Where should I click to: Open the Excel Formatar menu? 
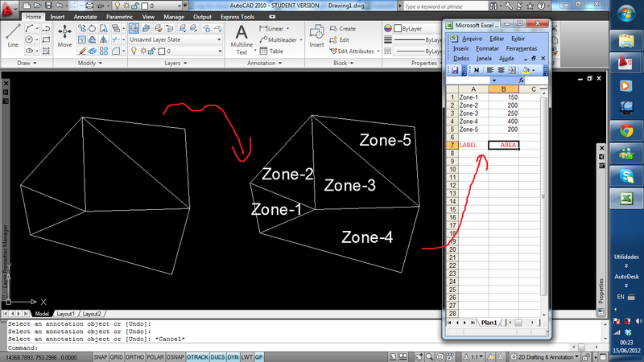click(487, 48)
